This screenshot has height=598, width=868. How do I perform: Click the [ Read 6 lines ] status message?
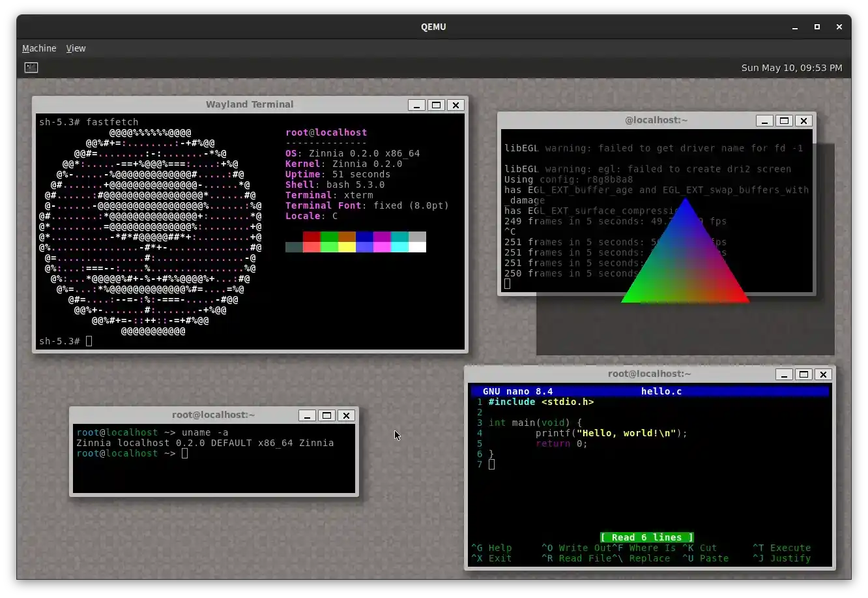click(646, 537)
